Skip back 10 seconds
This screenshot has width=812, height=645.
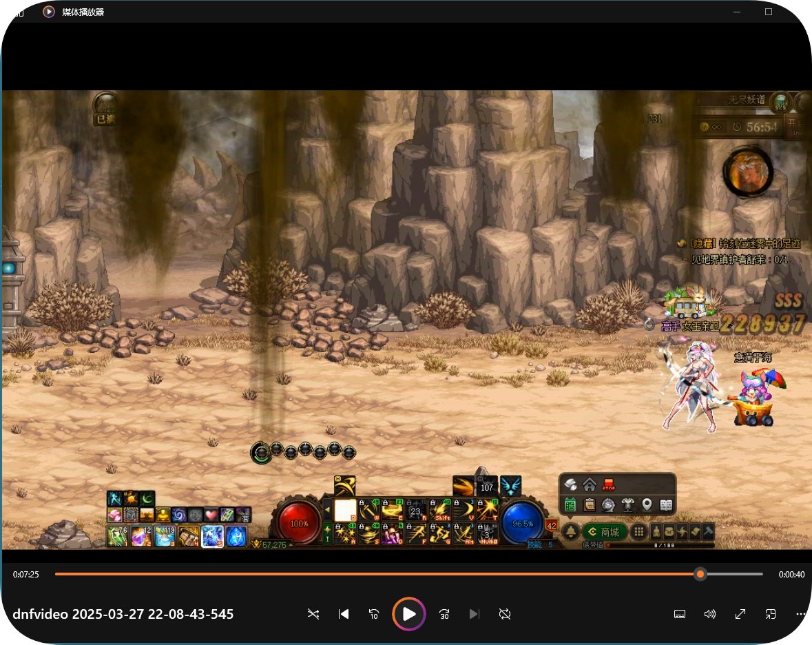(373, 614)
